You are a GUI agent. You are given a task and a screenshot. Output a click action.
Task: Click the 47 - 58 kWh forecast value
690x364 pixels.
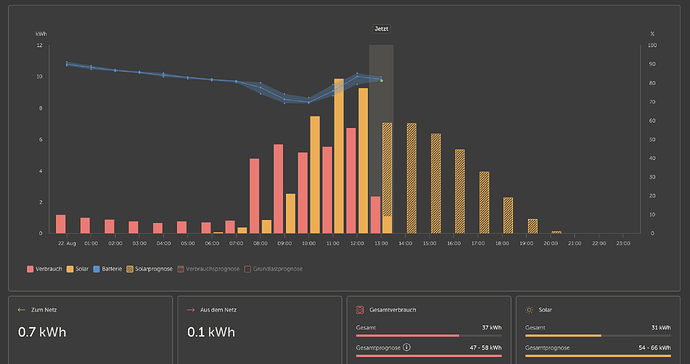click(485, 348)
